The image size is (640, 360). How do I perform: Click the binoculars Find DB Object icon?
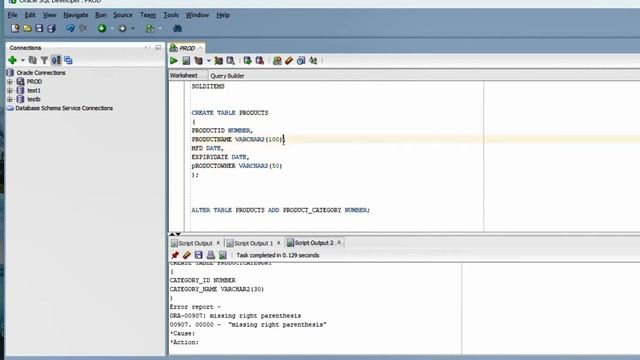click(177, 28)
